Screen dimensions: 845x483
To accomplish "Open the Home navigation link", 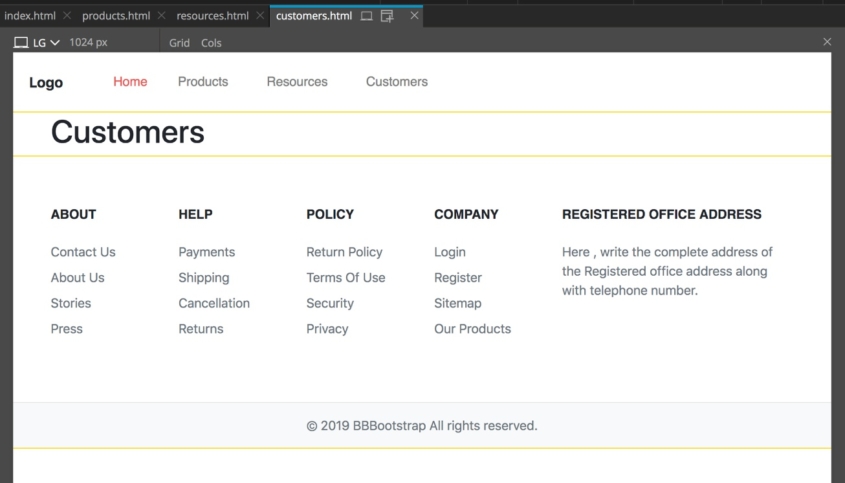I will pos(130,81).
